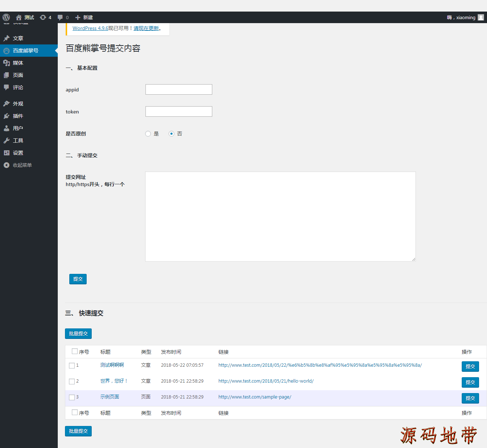Check the select-all box in table header

pyautogui.click(x=75, y=351)
